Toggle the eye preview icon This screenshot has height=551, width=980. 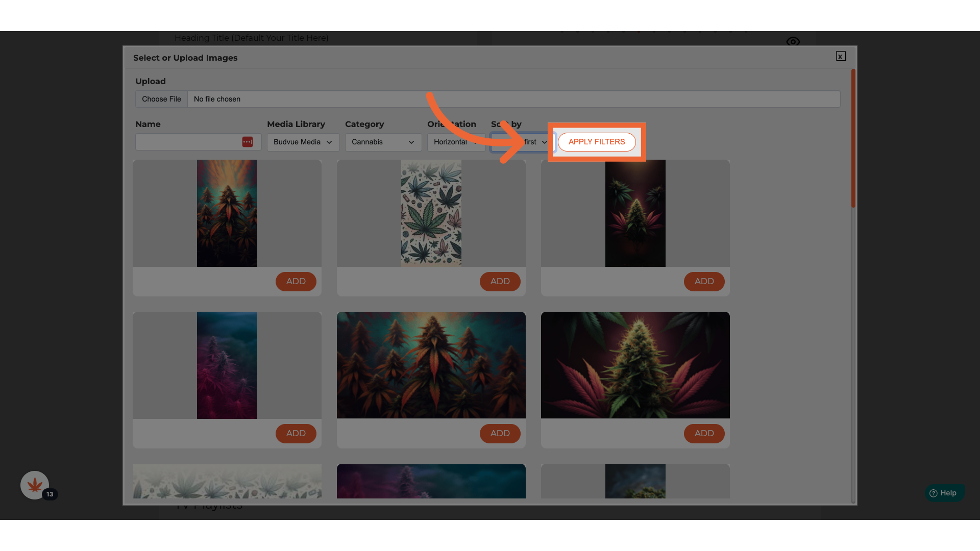793,41
